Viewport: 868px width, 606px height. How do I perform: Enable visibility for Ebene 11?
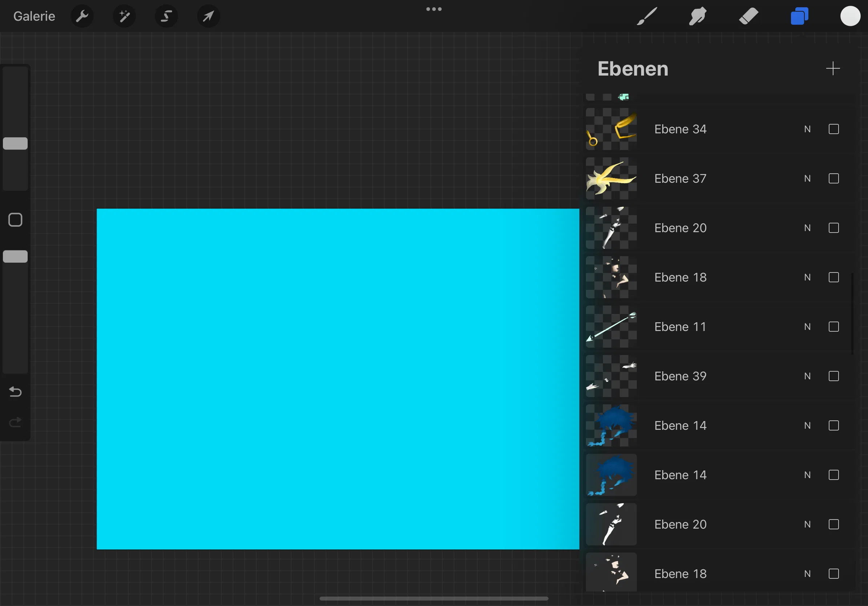(x=833, y=327)
